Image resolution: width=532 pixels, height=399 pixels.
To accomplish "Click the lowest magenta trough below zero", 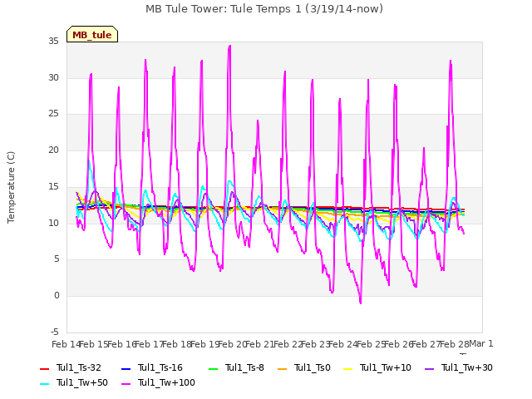I will coord(360,303).
